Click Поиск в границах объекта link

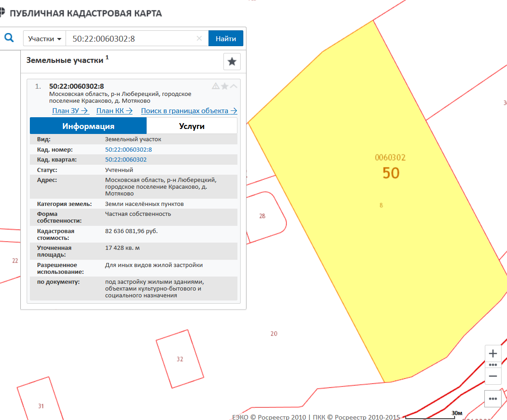click(189, 110)
